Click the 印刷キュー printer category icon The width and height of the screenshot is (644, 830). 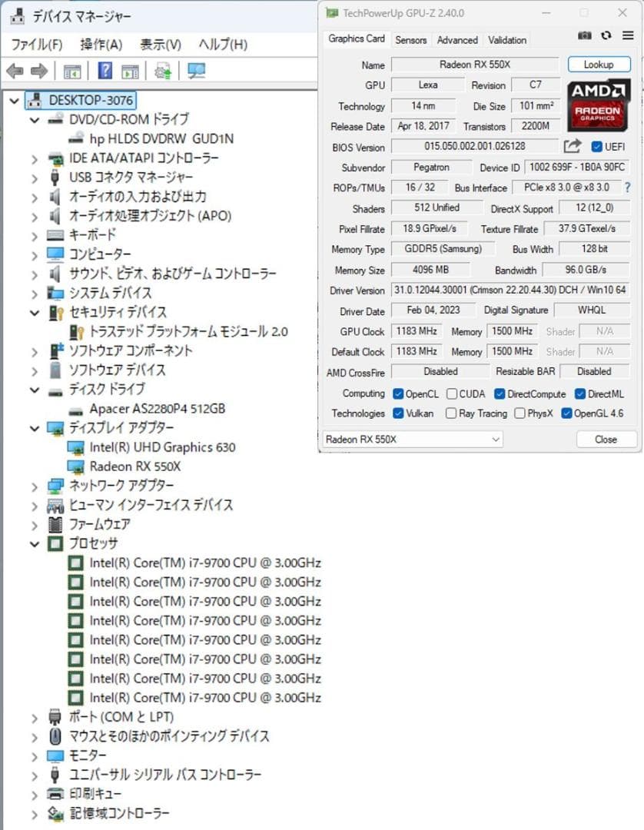[x=55, y=794]
